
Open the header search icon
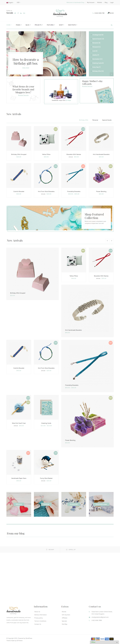pos(111,25)
